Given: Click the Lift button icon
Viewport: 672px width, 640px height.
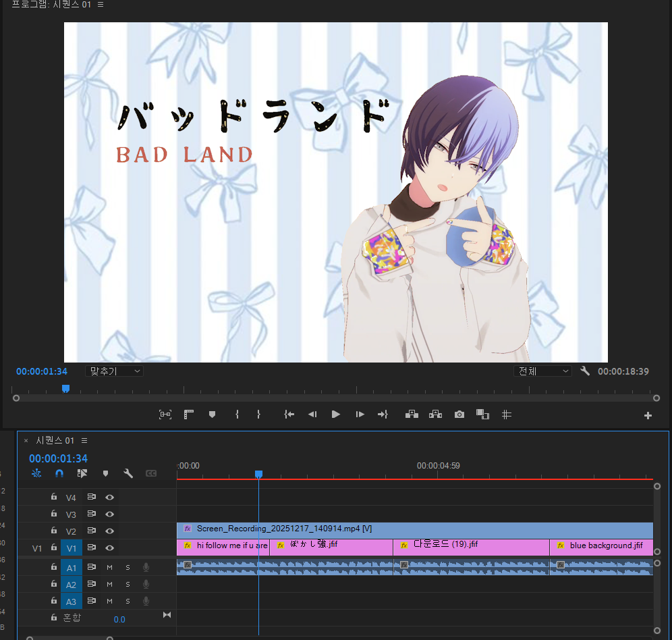Looking at the screenshot, I should coord(412,415).
